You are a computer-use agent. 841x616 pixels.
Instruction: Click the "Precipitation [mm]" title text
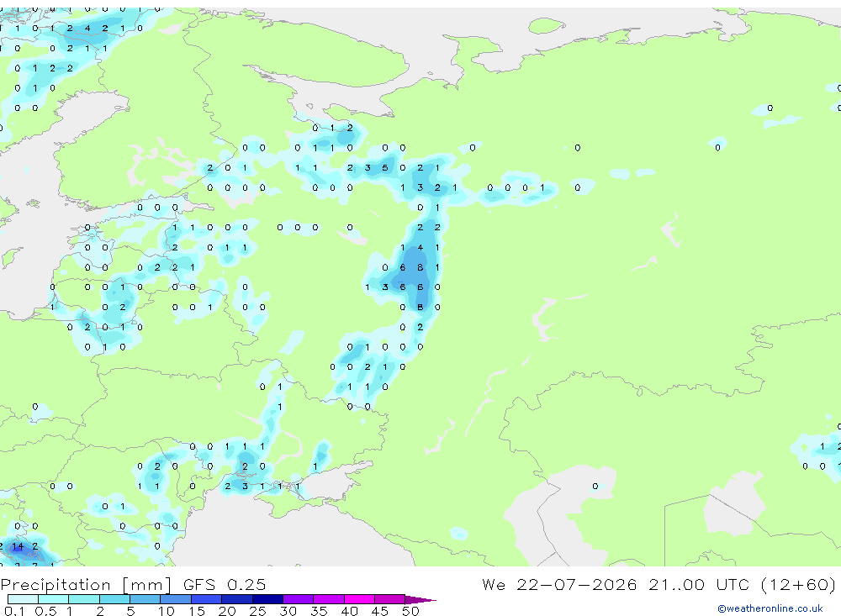(86, 584)
